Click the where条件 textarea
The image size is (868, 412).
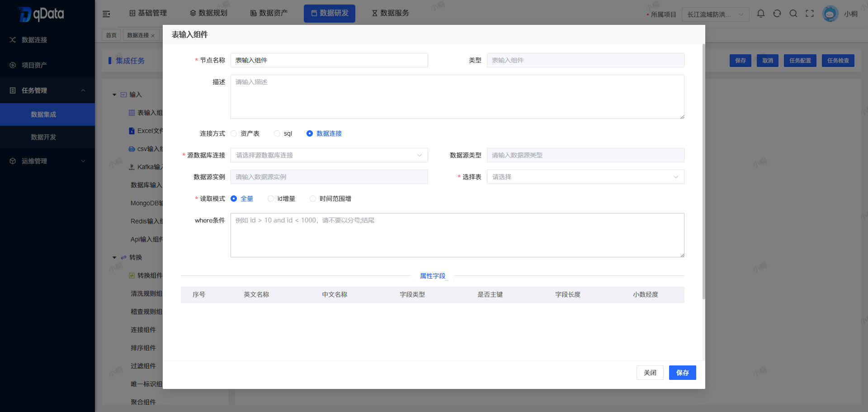point(458,235)
